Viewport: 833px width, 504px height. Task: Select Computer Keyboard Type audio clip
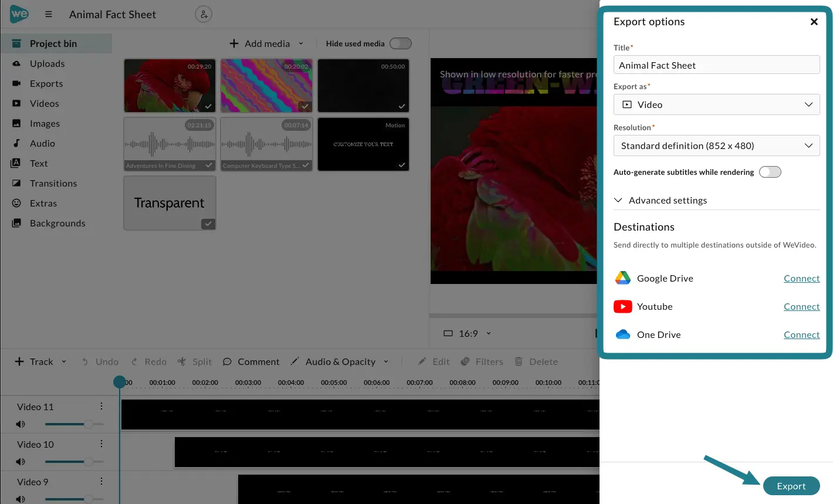tap(266, 144)
